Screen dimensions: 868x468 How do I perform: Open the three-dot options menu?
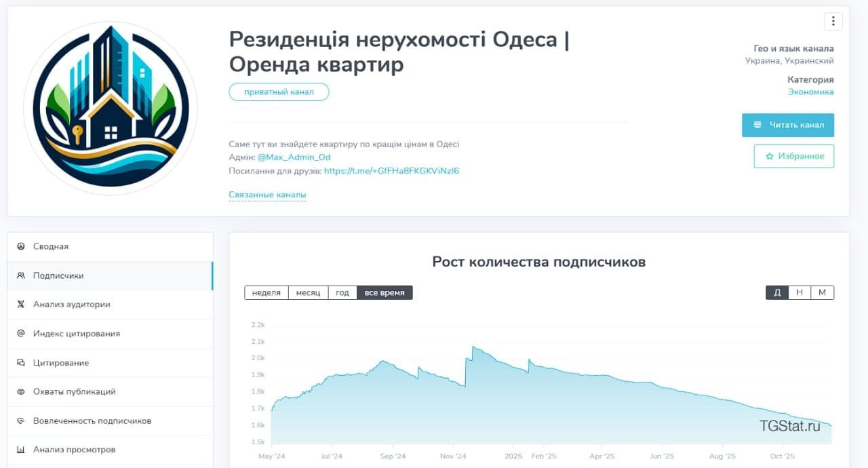[x=833, y=21]
